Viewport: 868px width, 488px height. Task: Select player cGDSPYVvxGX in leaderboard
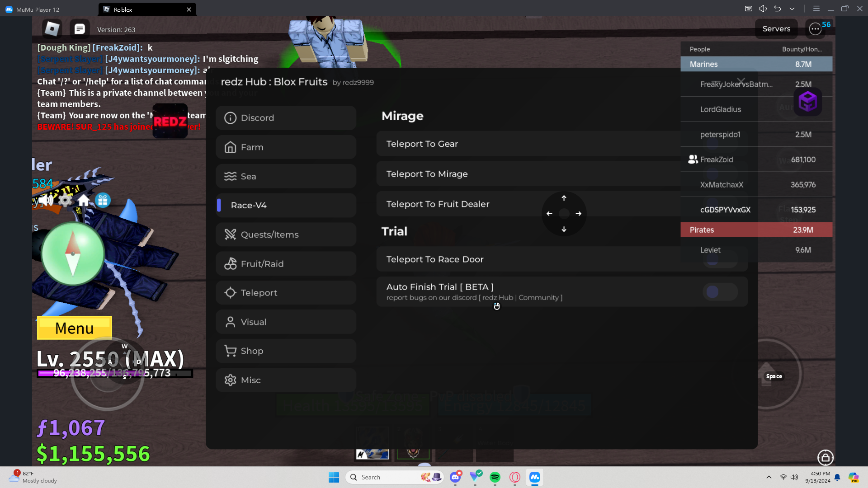click(756, 210)
